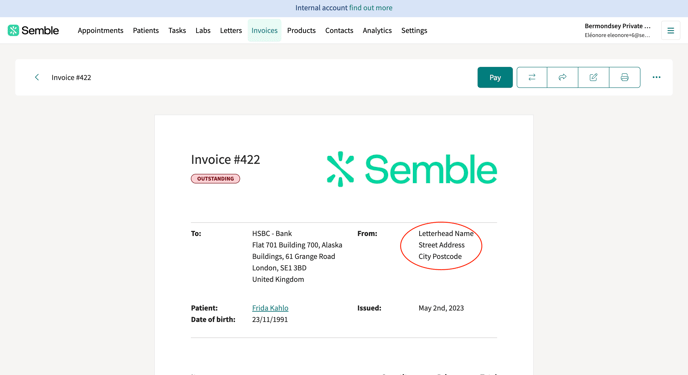The image size is (688, 375).
Task: Open the Appointments menu item
Action: tap(100, 30)
